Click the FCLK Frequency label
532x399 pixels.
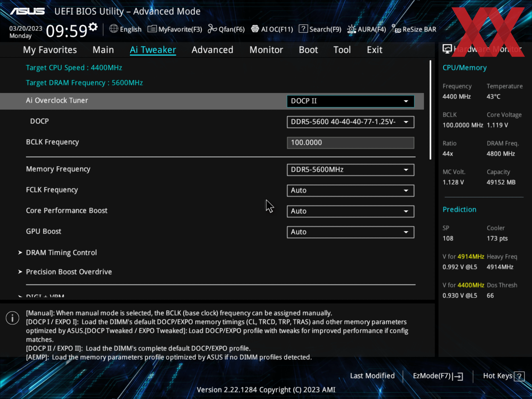tap(52, 190)
